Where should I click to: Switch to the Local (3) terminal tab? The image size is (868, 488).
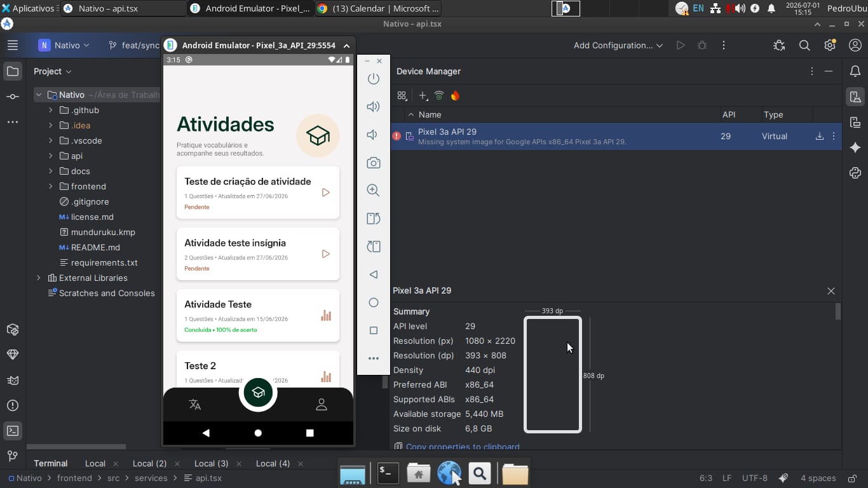(x=211, y=463)
